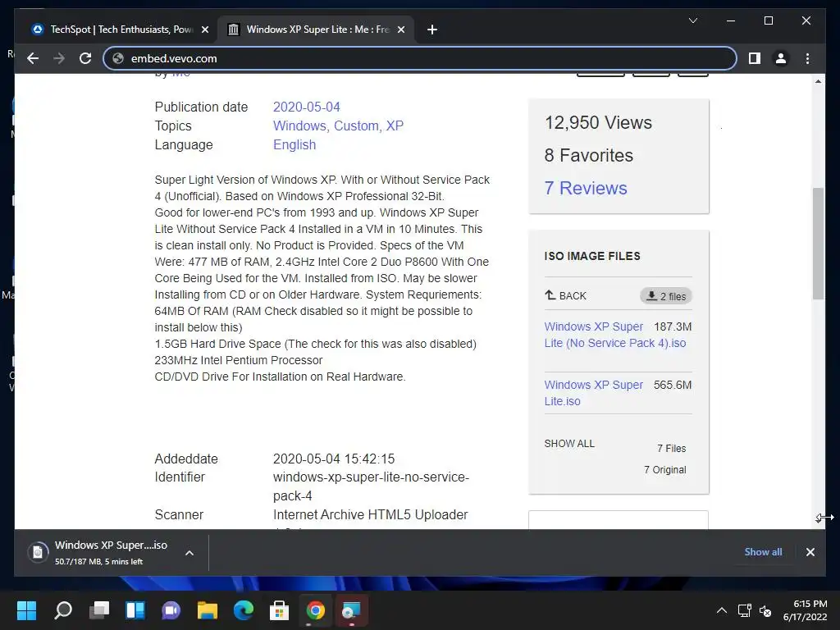Open the Windows Start menu

(27, 610)
